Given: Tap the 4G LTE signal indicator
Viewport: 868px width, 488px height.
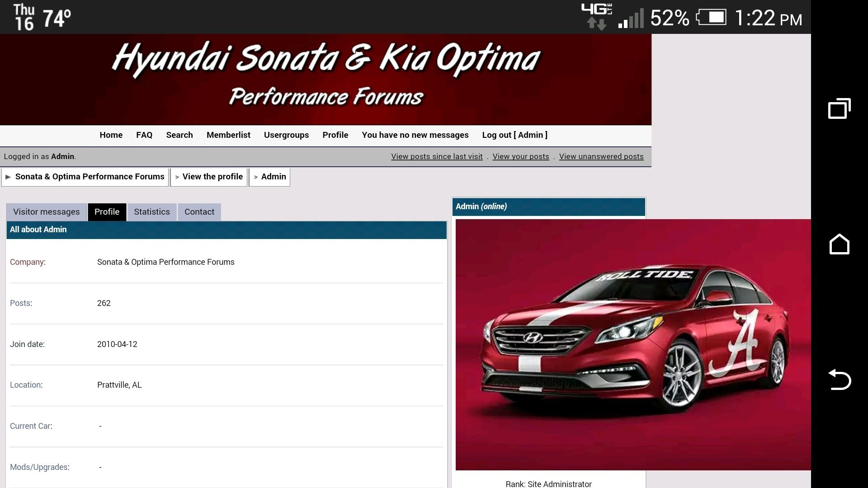Looking at the screenshot, I should coord(597,17).
